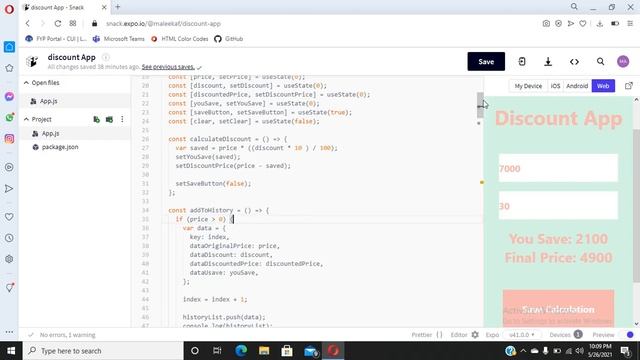Click Prettier format button in status bar
This screenshot has height=360, width=640.
coord(427,335)
